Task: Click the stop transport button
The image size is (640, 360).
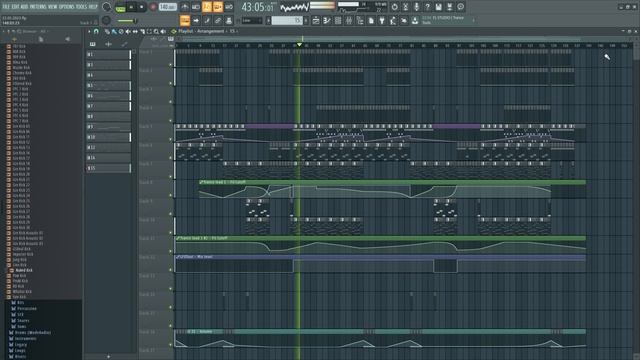Action: click(142, 7)
